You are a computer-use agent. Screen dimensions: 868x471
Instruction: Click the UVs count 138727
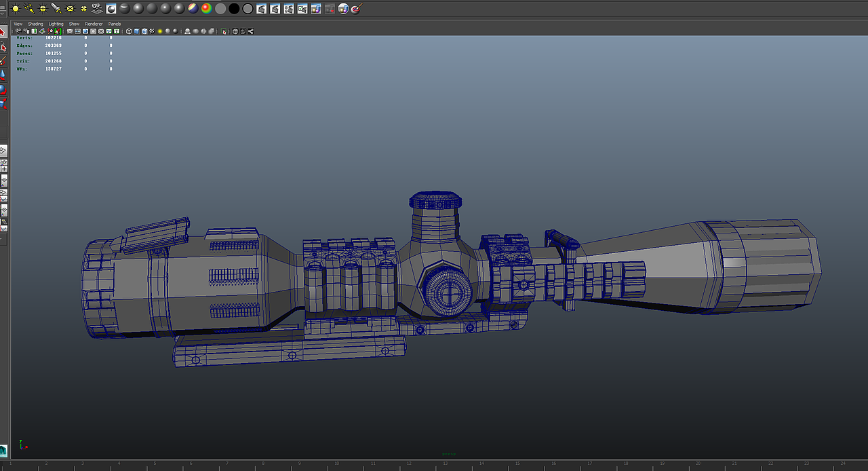pyautogui.click(x=54, y=69)
